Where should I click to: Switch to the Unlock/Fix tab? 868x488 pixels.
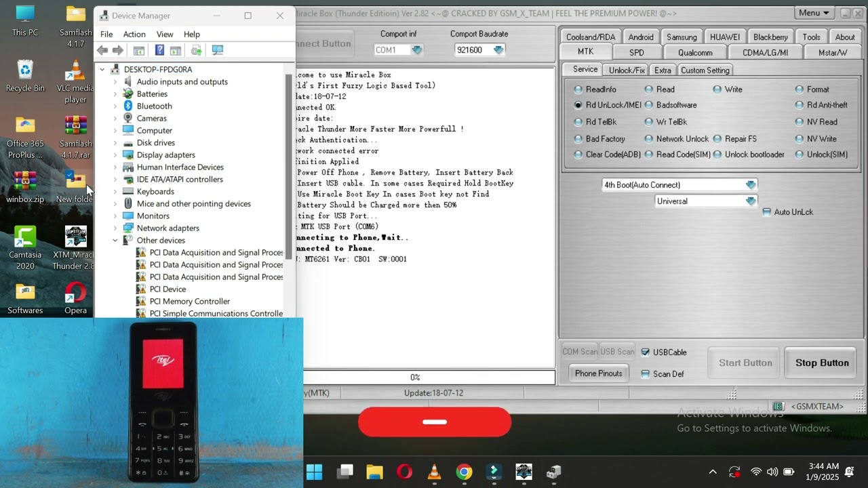point(627,70)
